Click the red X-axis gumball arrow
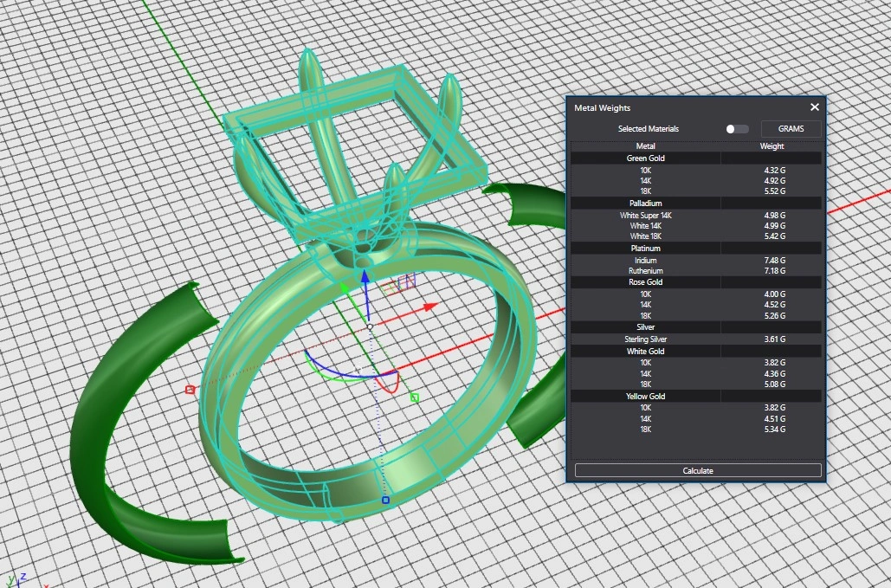 [429, 307]
